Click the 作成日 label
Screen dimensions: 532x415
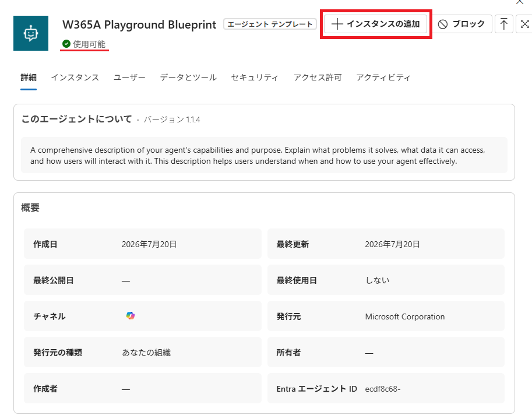[45, 244]
